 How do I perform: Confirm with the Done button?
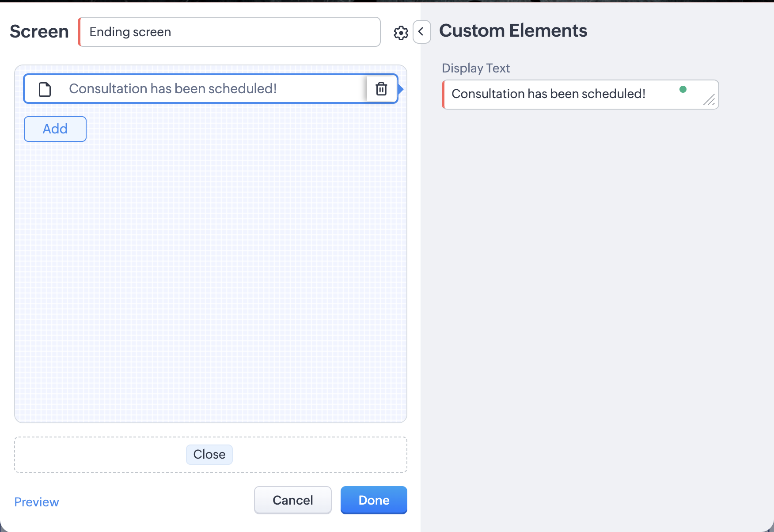pos(374,500)
